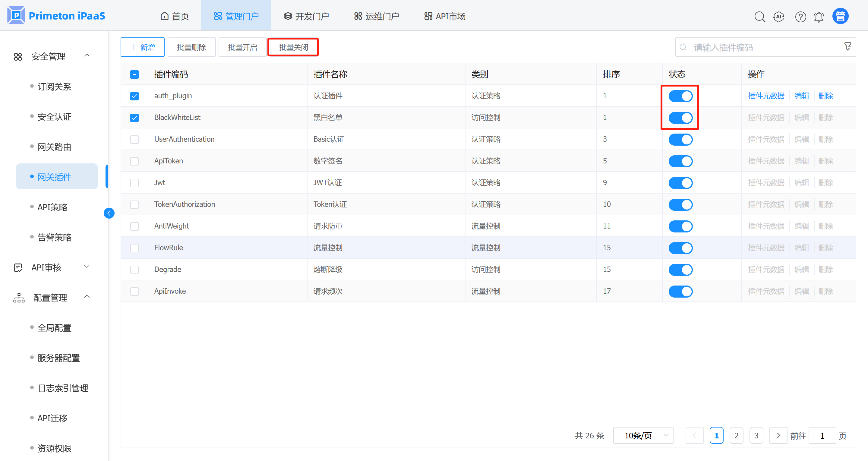The height and width of the screenshot is (461, 868).
Task: Click the search magnifier icon in header
Action: pos(759,17)
